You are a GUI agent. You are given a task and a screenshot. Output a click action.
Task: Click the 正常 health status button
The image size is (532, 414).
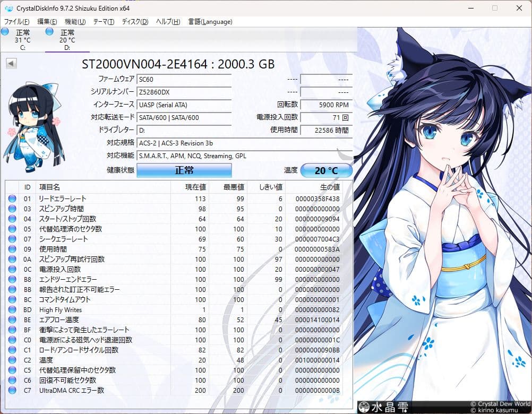pos(184,170)
